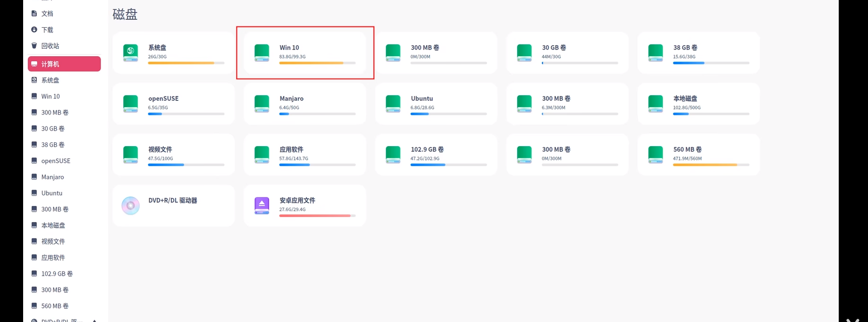The image size is (868, 322).
Task: Open 下载 in the sidebar
Action: (64, 30)
